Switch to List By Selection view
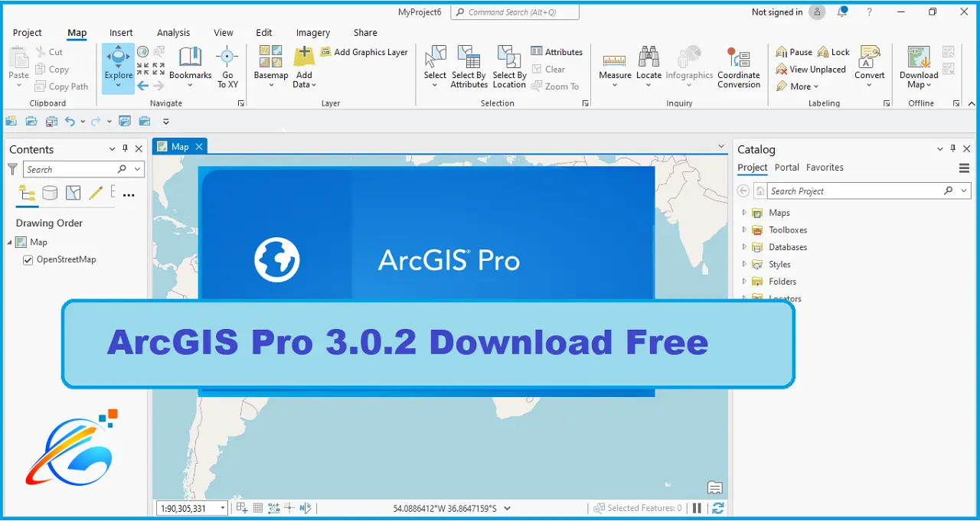Screen dimensions: 980x521 73,194
